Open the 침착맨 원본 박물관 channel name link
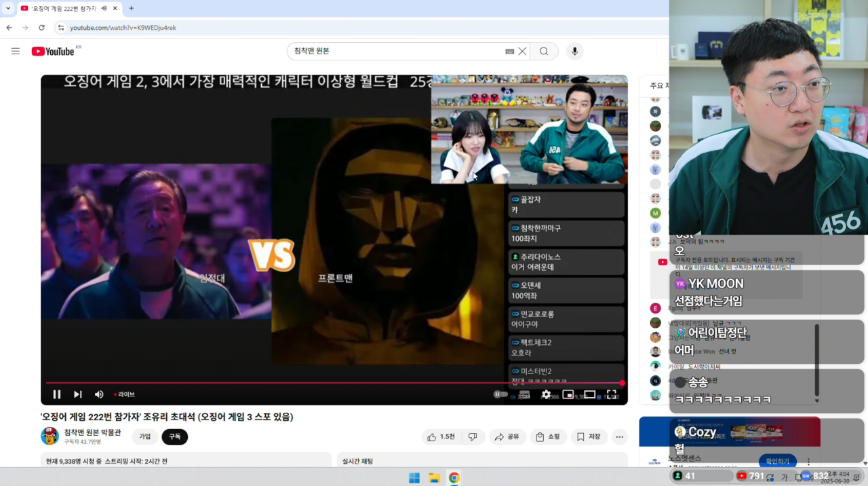The width and height of the screenshot is (868, 486). [93, 432]
